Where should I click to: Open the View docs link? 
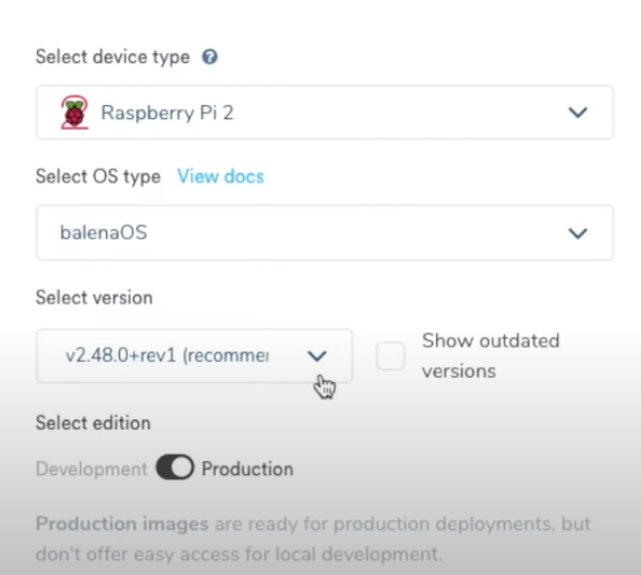coord(220,177)
